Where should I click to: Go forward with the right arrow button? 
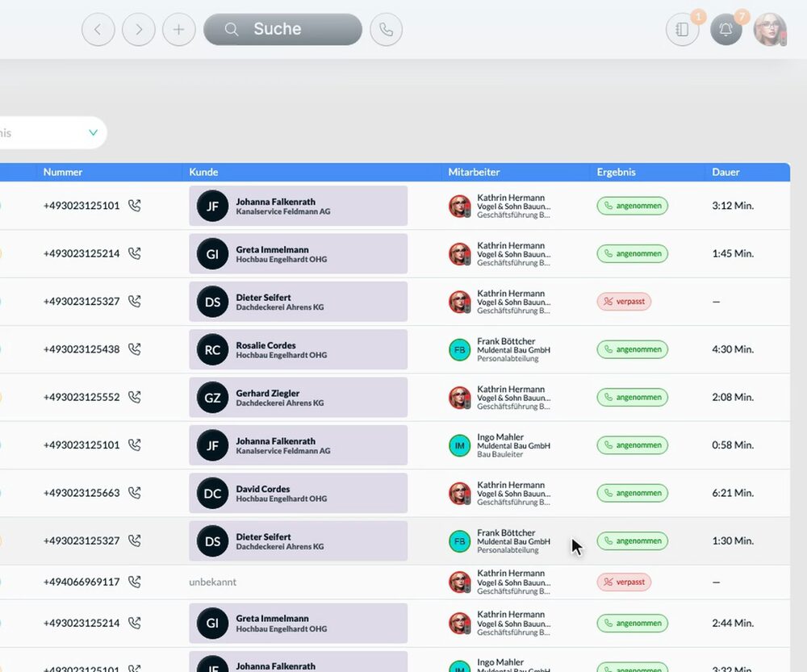(139, 29)
